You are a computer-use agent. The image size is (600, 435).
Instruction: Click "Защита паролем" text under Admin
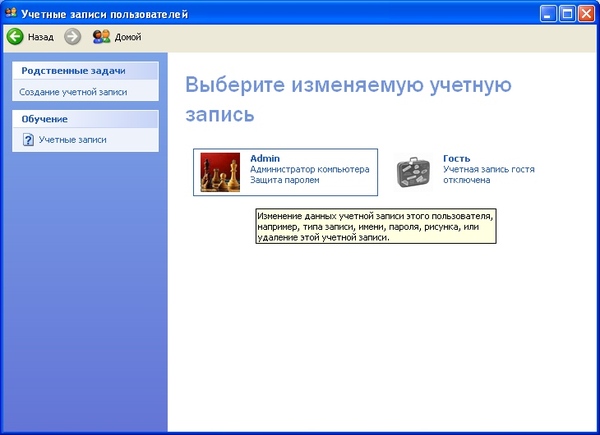[285, 180]
